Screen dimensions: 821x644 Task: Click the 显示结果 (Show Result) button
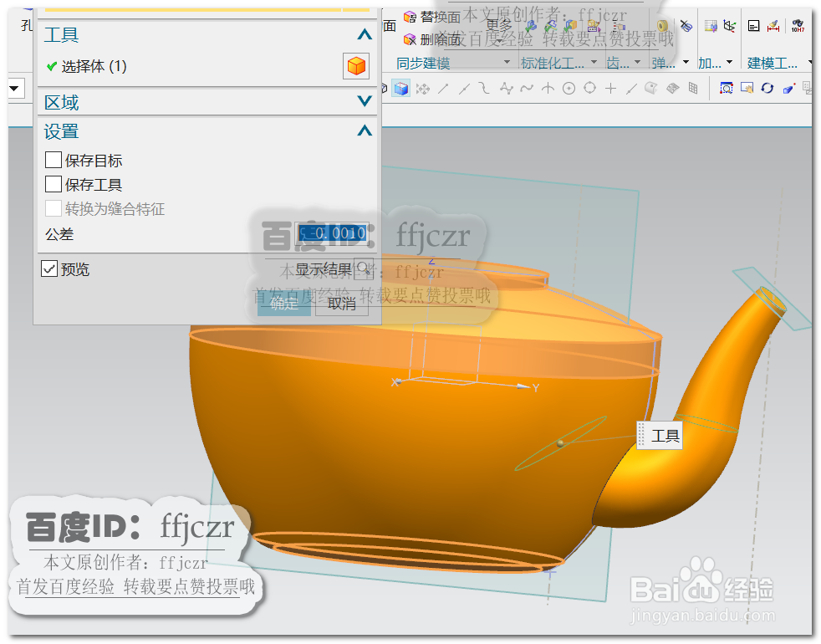pos(334,269)
